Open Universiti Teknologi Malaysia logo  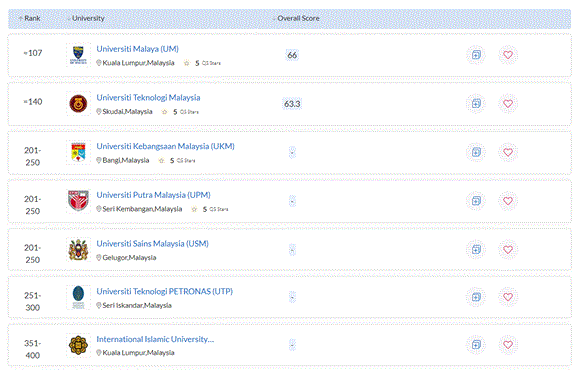point(78,104)
